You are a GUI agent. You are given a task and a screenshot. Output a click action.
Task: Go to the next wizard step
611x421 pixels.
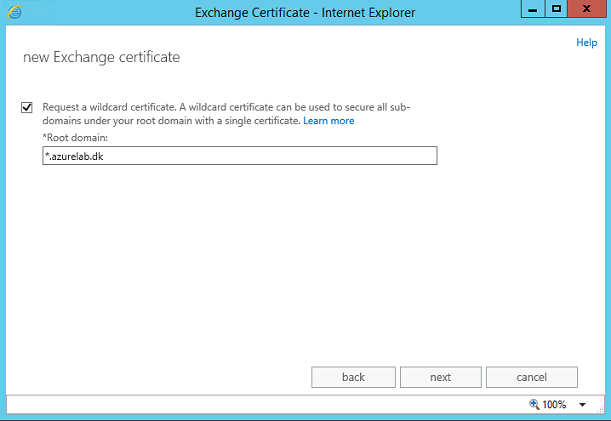point(440,377)
